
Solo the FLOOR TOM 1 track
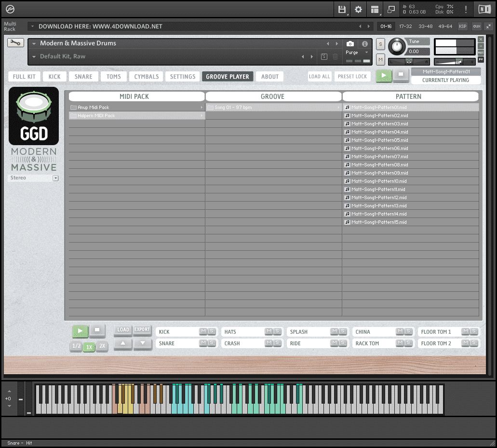coord(474,331)
